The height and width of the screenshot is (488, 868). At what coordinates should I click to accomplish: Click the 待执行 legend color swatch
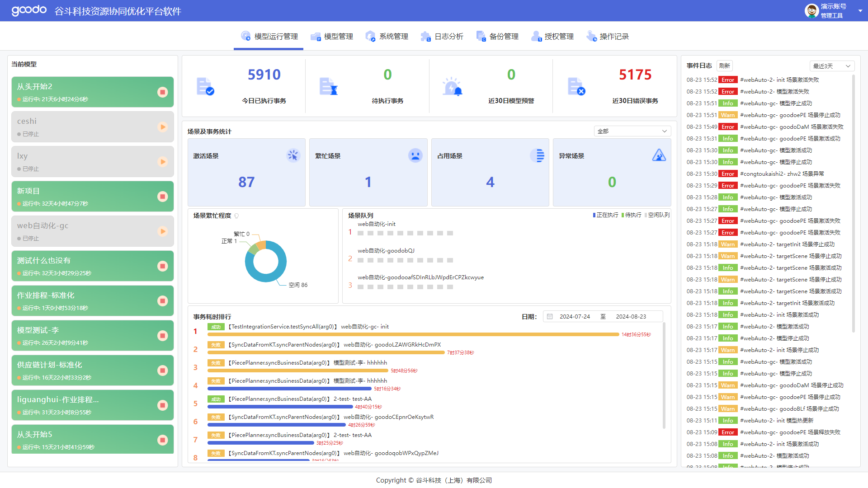(x=623, y=215)
